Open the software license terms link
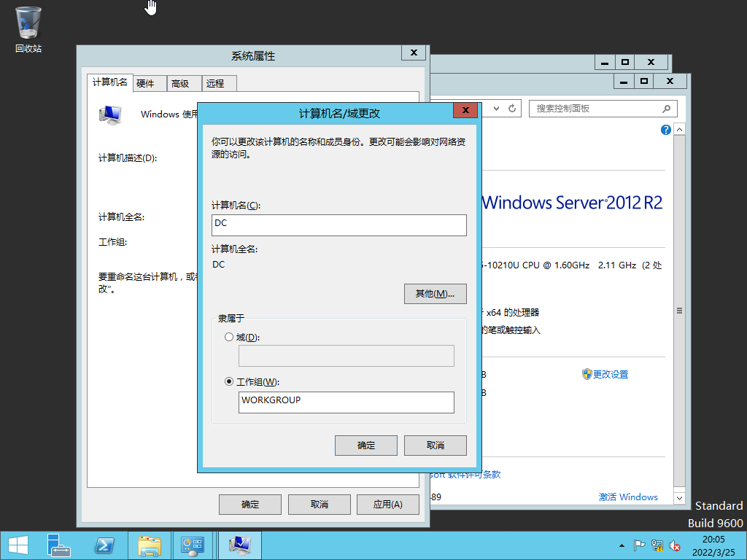The width and height of the screenshot is (747, 560). (465, 474)
